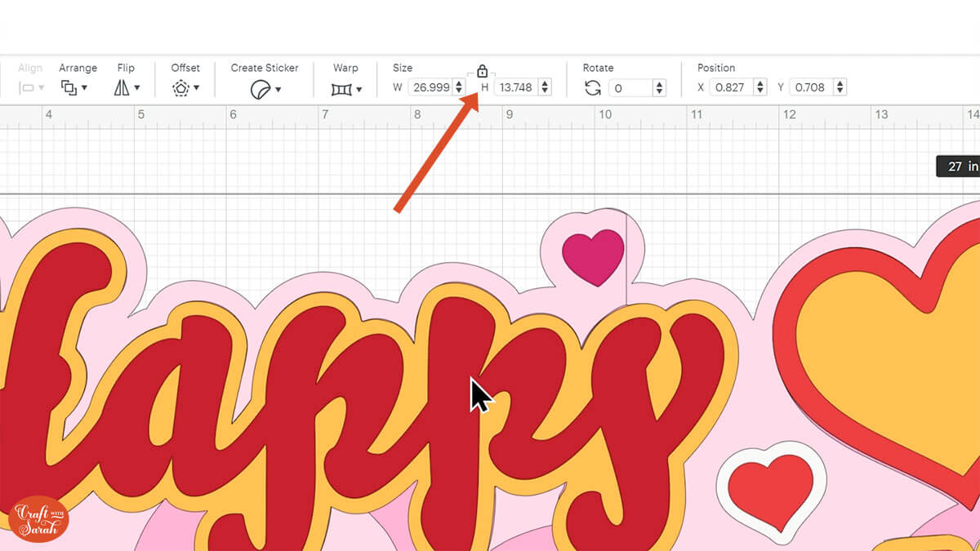Viewport: 980px width, 551px height.
Task: Expand the Flip dropdown arrow
Action: coord(136,88)
